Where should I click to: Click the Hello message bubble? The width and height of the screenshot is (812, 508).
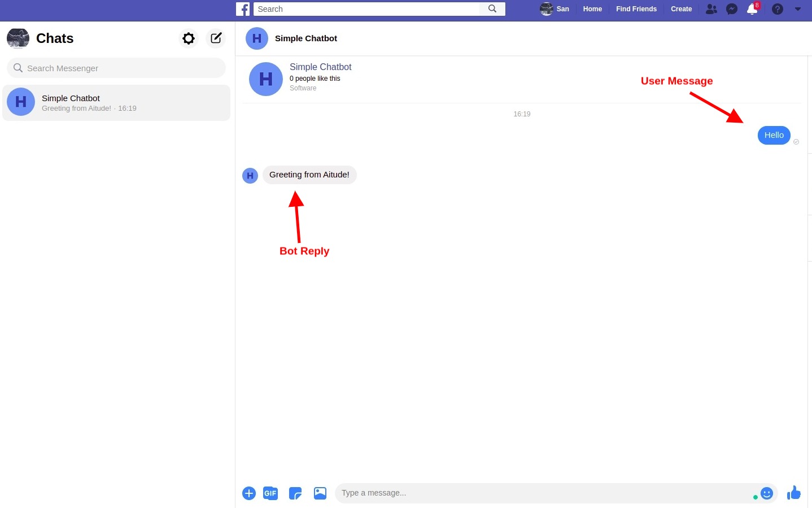[x=774, y=135]
